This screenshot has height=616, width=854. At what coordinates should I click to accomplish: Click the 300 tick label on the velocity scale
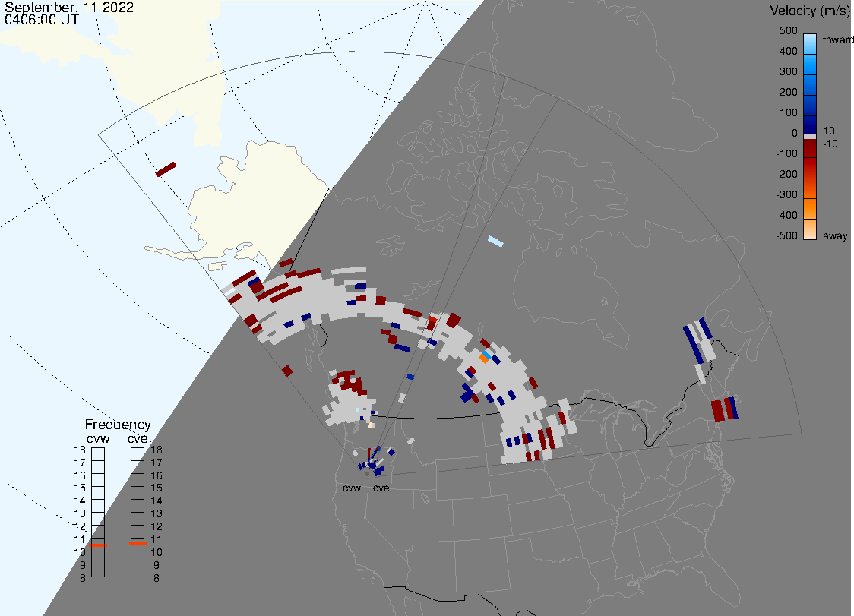(788, 72)
